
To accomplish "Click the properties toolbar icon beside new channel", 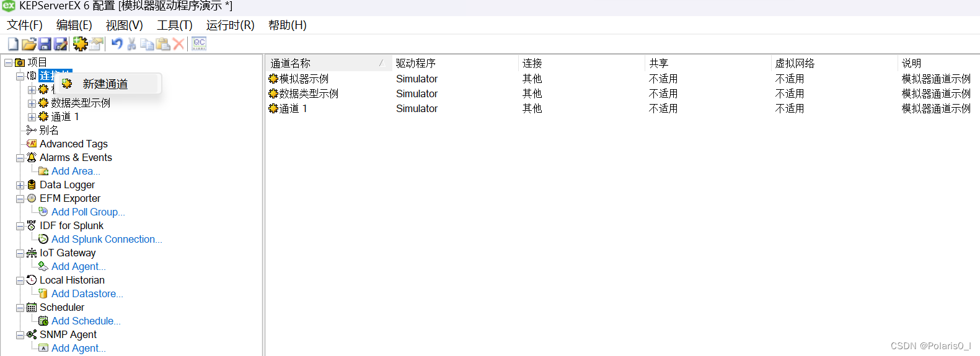I will pos(96,44).
